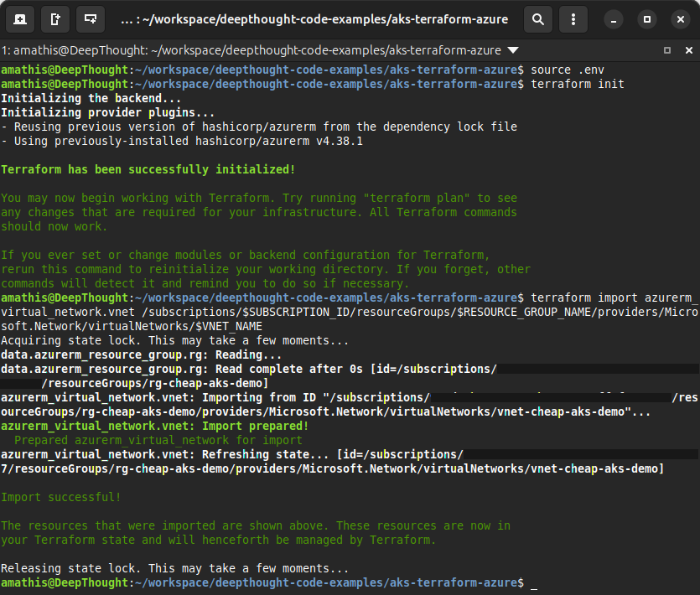Image resolution: width=700 pixels, height=595 pixels.
Task: Click the third toolbar split-terminal icon
Action: [91, 19]
